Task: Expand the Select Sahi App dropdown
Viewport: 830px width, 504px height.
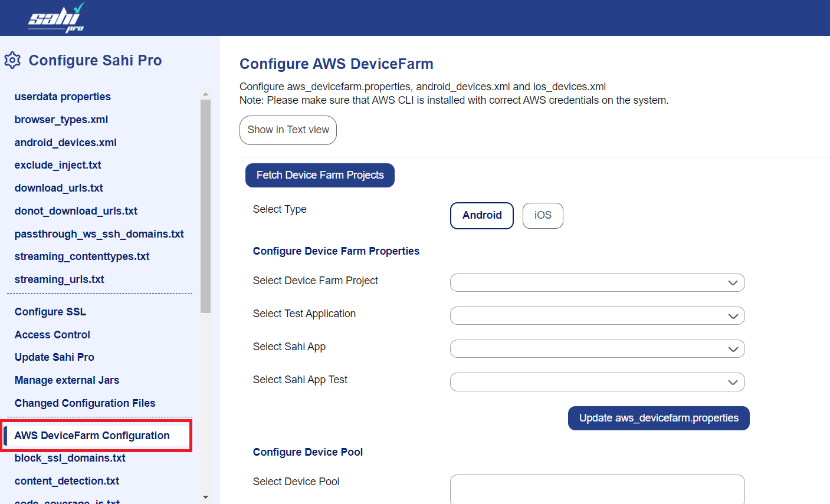Action: (597, 349)
